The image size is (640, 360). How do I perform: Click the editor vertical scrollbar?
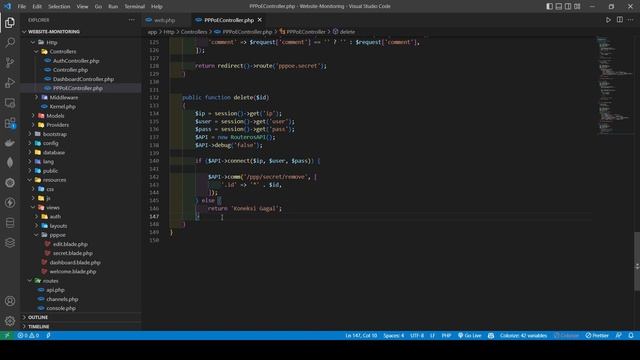click(637, 261)
